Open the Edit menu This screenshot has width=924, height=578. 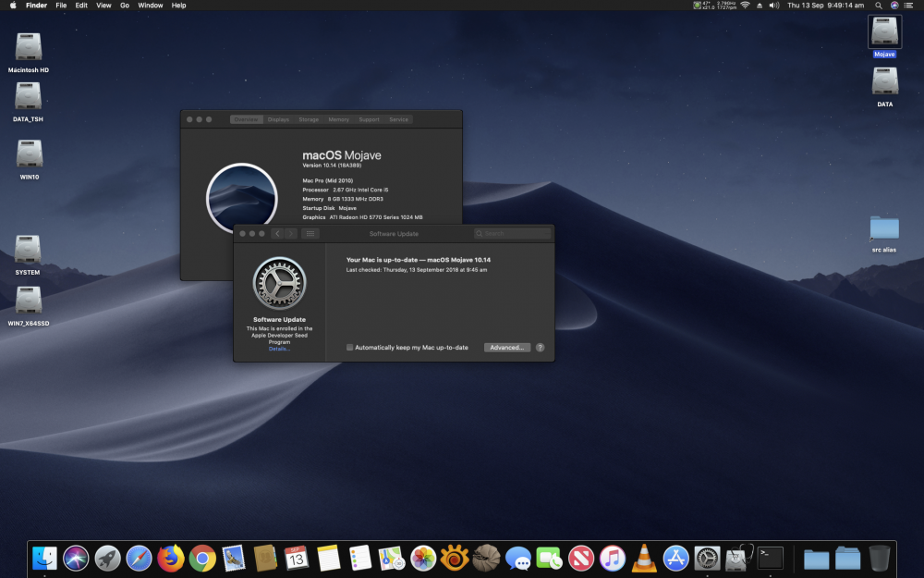[x=81, y=6]
